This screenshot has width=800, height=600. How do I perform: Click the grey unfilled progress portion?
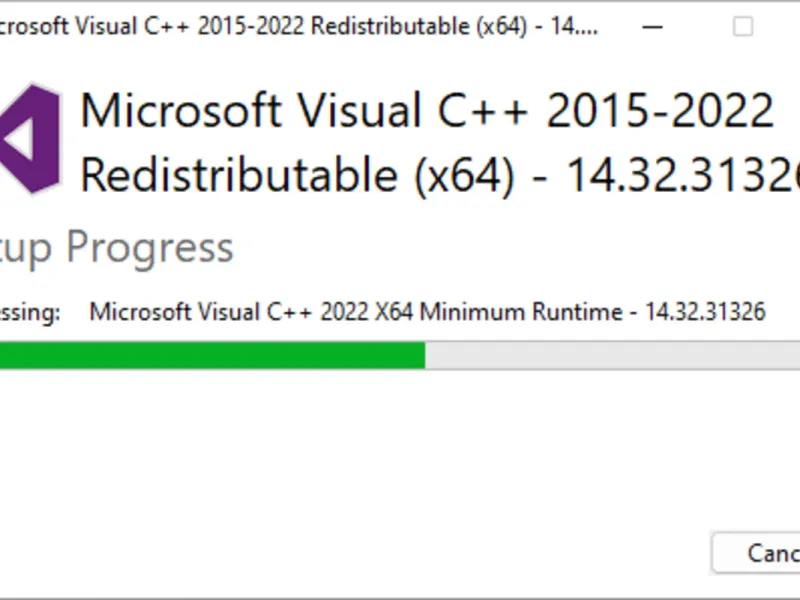[x=612, y=355]
